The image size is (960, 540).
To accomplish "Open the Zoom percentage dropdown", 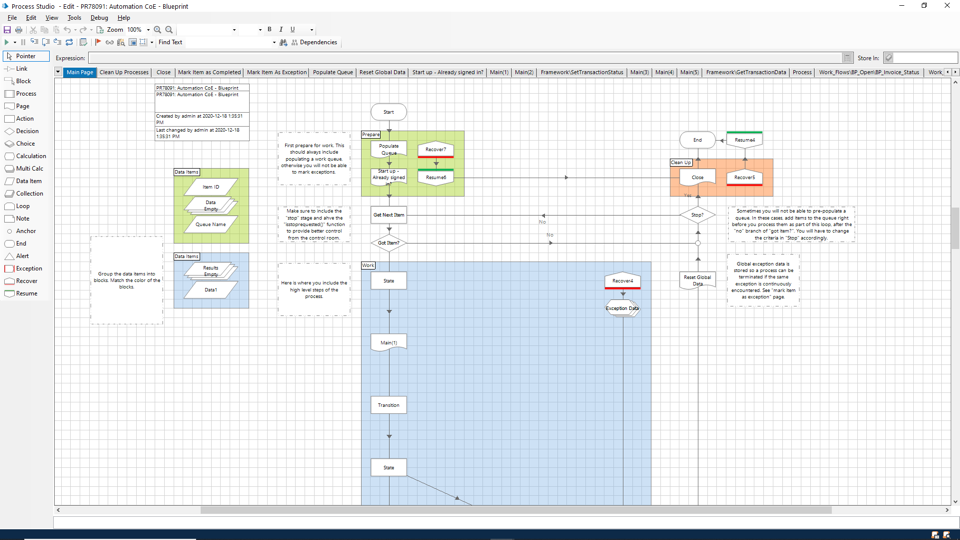I will [148, 30].
